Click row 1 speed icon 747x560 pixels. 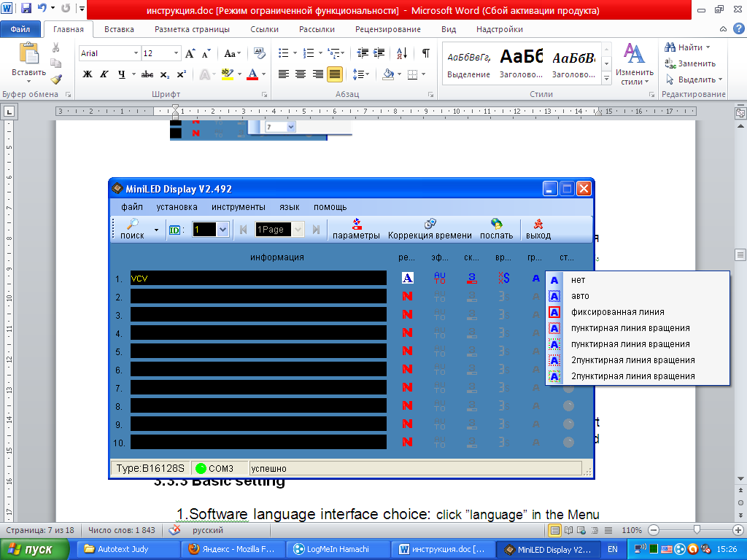coord(472,278)
